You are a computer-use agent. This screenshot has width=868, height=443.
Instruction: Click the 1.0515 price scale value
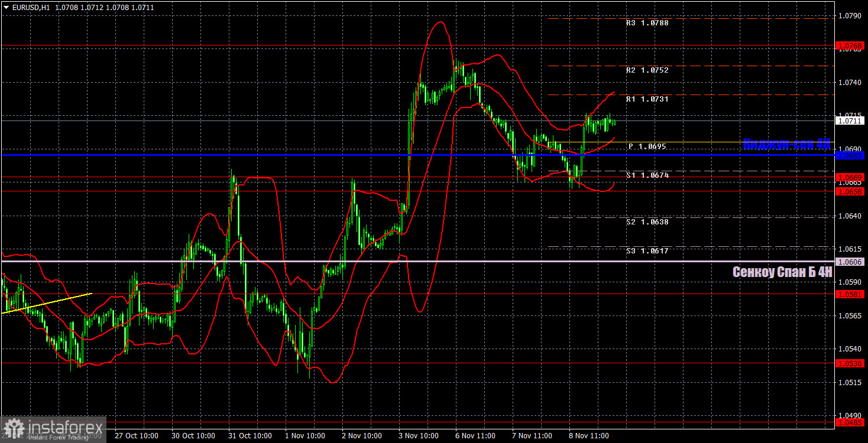click(849, 383)
